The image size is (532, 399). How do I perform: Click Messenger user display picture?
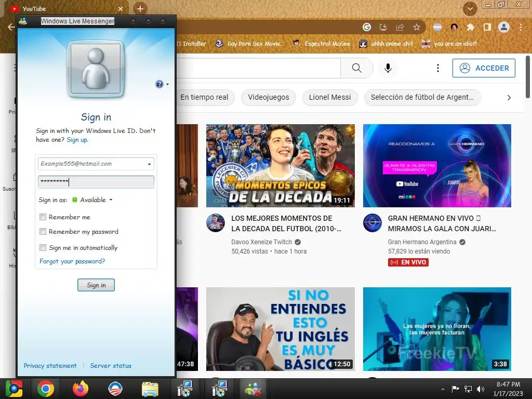[x=96, y=69]
